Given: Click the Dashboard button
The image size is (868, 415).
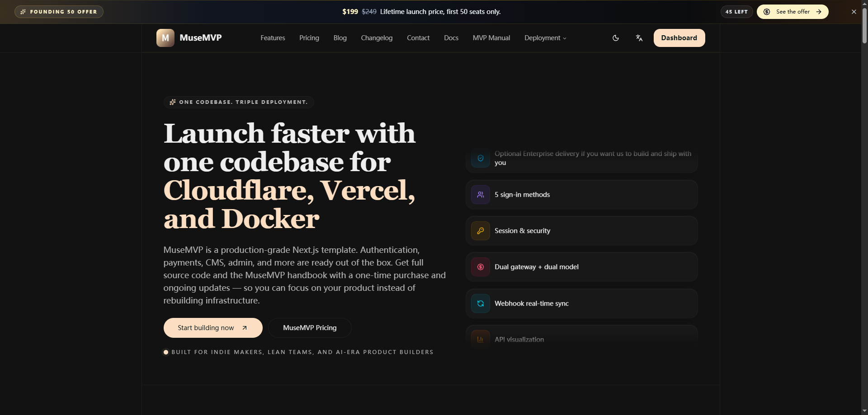Looking at the screenshot, I should (x=679, y=38).
